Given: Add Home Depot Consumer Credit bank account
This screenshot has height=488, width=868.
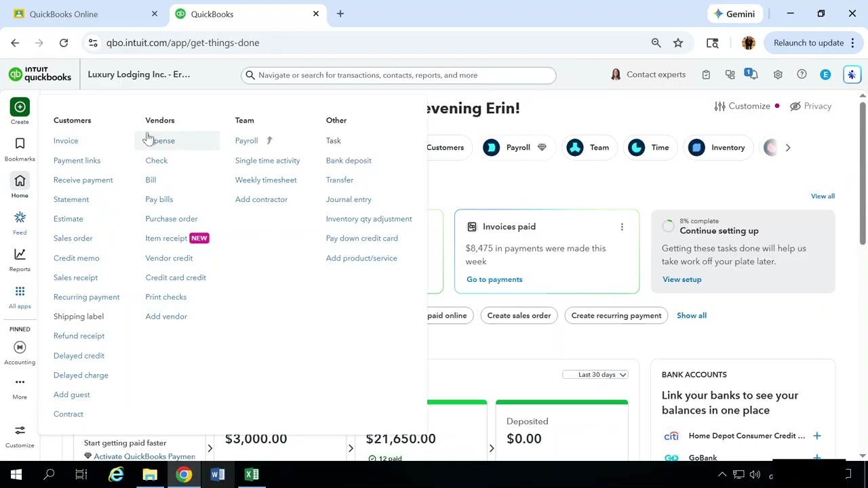Looking at the screenshot, I should click(x=816, y=436).
